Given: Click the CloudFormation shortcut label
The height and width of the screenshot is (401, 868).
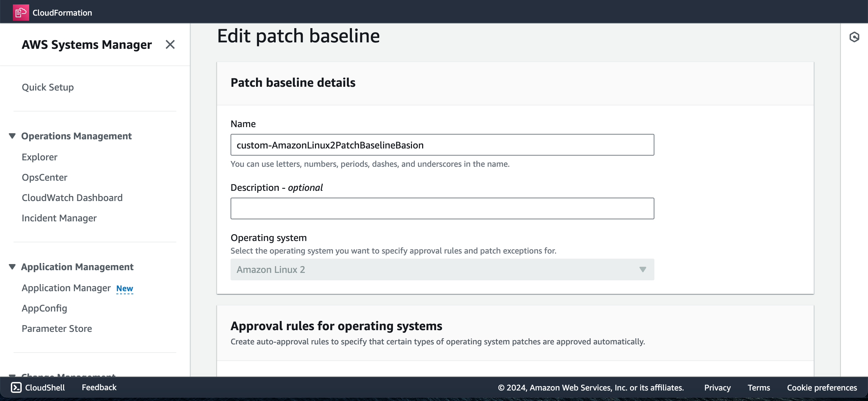Looking at the screenshot, I should pyautogui.click(x=62, y=13).
